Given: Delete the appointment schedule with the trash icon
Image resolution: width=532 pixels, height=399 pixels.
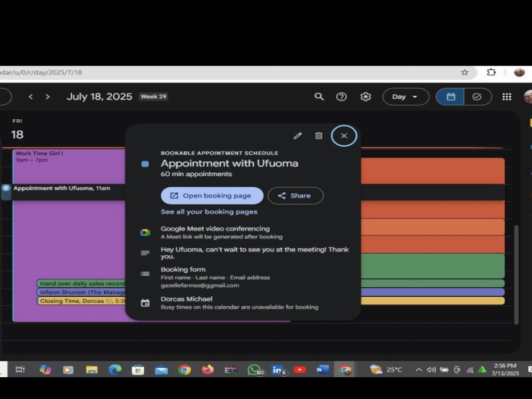Looking at the screenshot, I should [319, 136].
